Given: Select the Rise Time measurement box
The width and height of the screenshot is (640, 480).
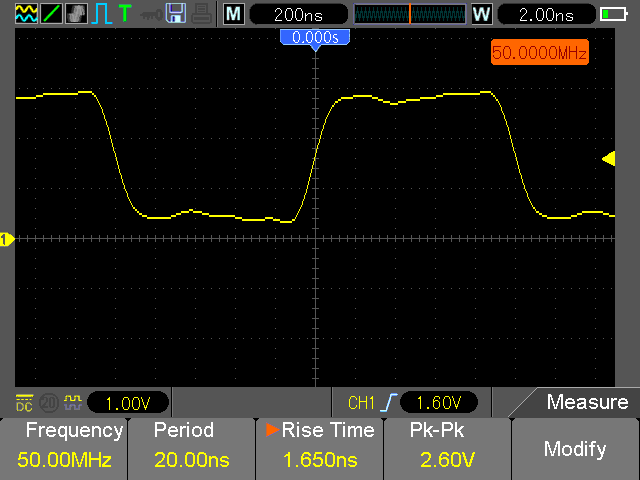Looking at the screenshot, I should tap(320, 449).
